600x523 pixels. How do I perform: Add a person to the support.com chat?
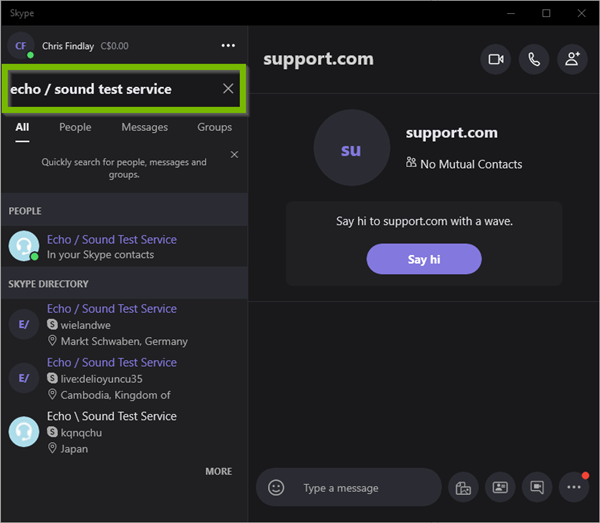572,59
